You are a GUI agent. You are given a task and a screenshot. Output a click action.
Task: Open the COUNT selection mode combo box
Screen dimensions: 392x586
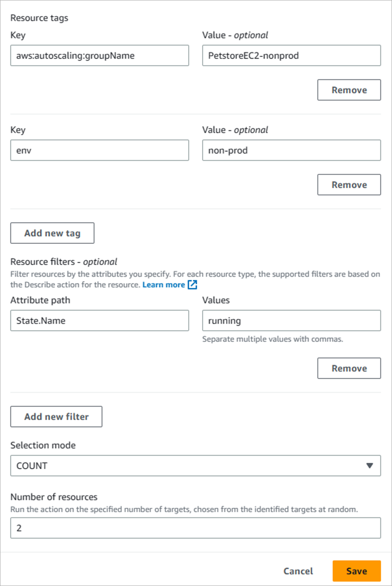coord(195,466)
